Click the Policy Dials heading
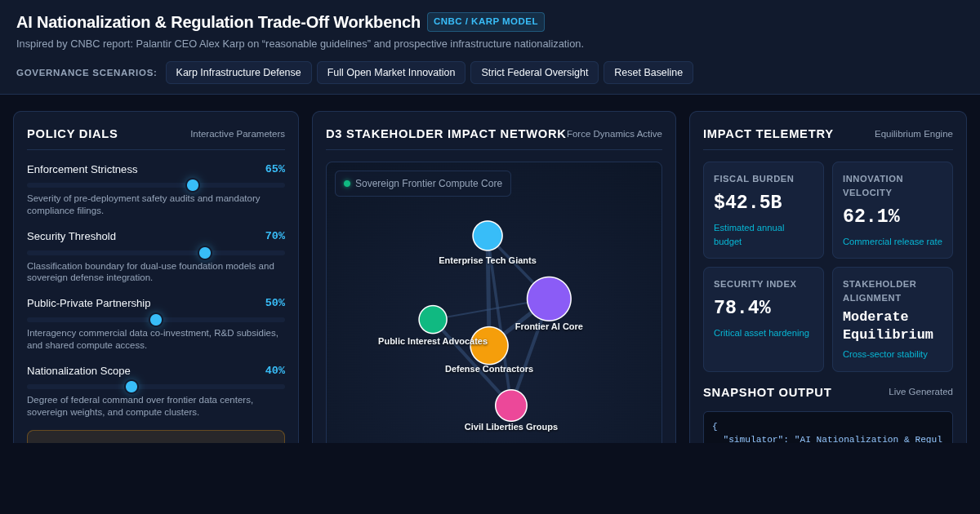 [73, 133]
